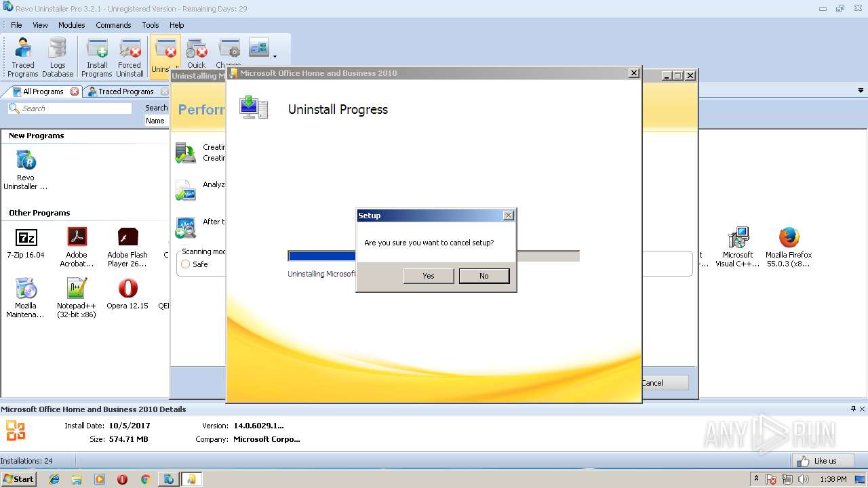
Task: Select the Safe scanning mode radio
Action: point(186,264)
